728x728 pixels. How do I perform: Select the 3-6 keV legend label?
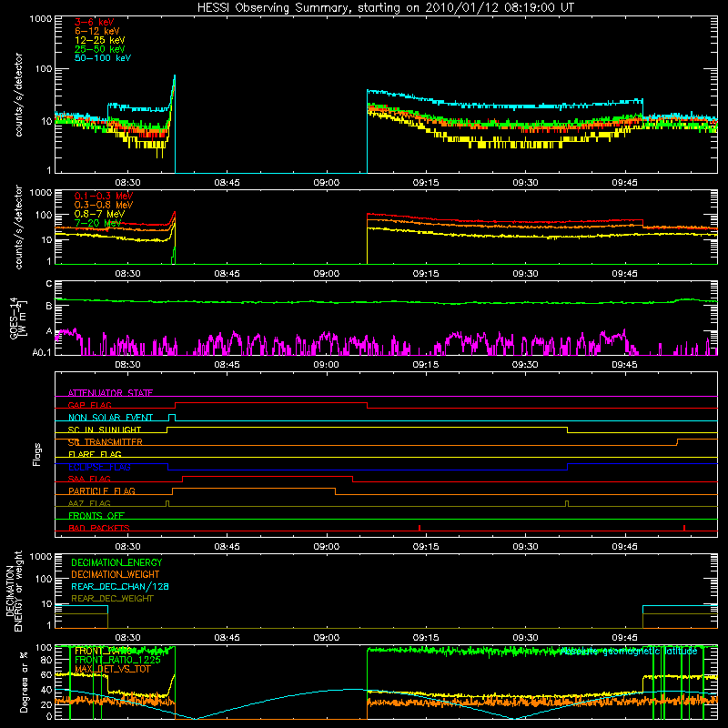(x=95, y=22)
